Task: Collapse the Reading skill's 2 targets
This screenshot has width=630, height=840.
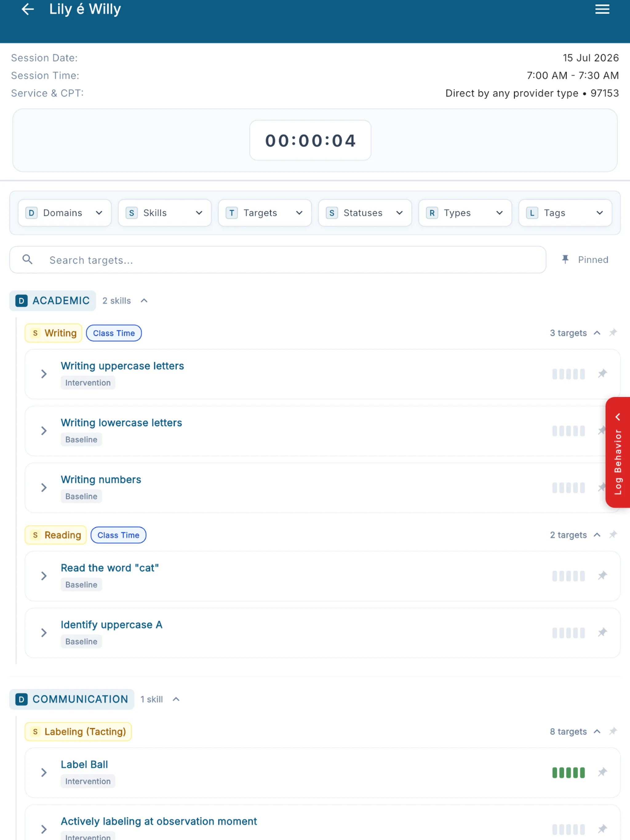Action: click(x=597, y=535)
